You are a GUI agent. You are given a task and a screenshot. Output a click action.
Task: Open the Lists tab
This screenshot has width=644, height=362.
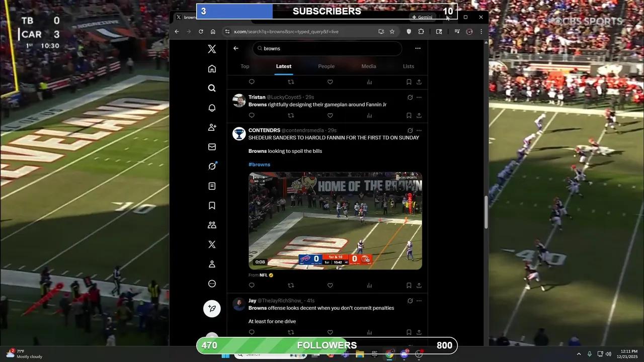[409, 66]
